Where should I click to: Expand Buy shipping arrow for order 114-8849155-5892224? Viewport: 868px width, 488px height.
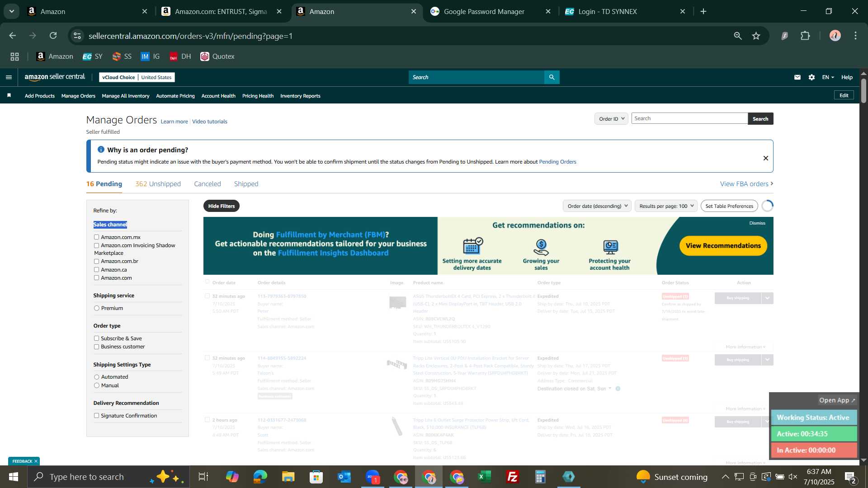(x=767, y=360)
